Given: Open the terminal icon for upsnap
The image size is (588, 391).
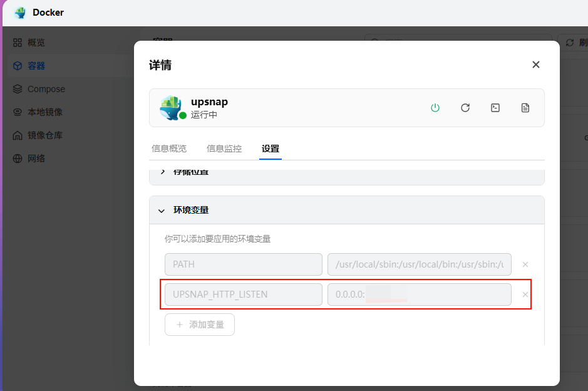Looking at the screenshot, I should pos(495,108).
